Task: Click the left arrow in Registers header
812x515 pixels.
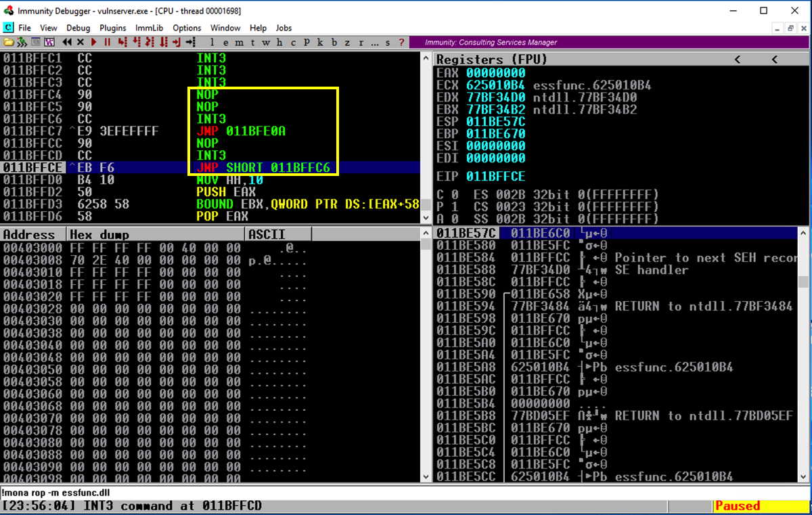Action: [x=738, y=60]
